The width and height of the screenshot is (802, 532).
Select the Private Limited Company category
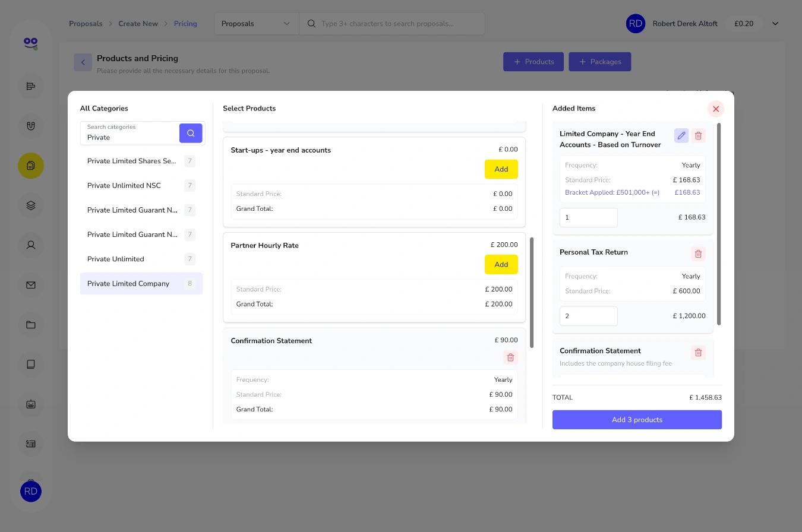tap(141, 284)
